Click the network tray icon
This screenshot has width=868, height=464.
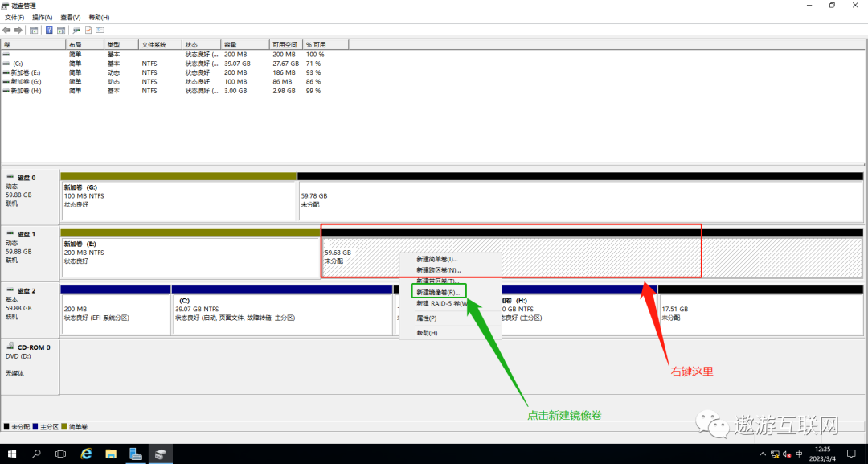pos(775,454)
